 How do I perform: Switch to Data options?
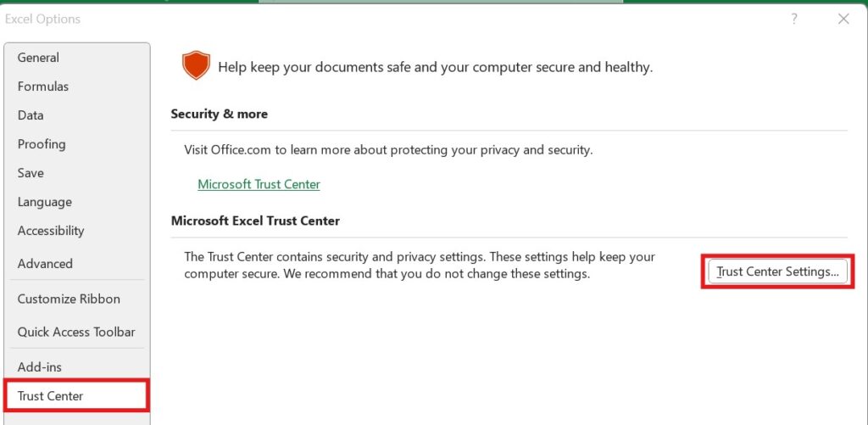coord(31,115)
